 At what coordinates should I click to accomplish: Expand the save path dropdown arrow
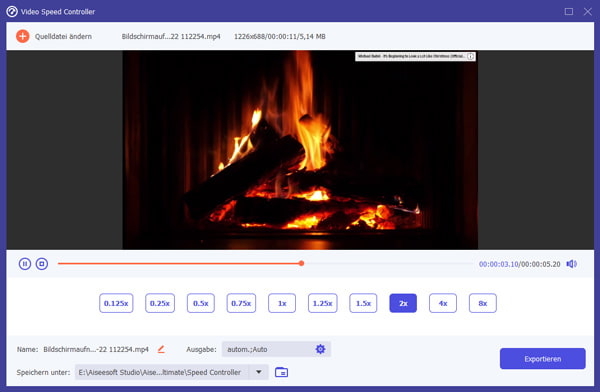[259, 372]
